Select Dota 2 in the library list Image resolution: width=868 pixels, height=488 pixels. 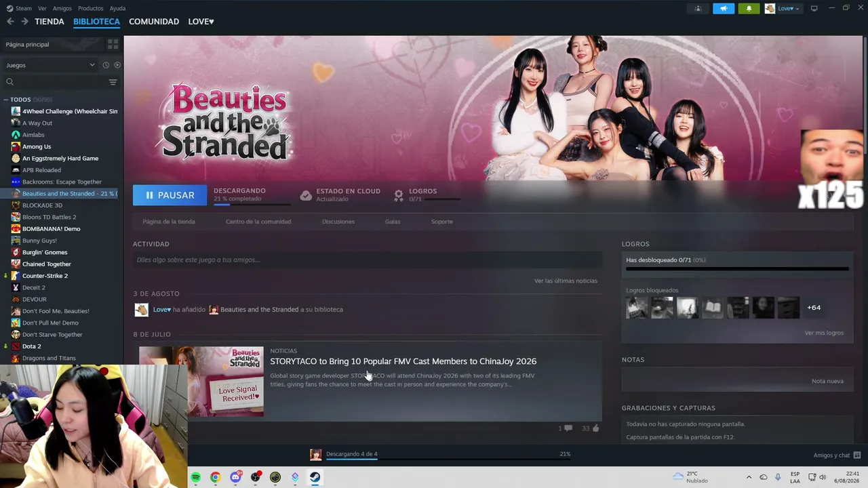[32, 346]
